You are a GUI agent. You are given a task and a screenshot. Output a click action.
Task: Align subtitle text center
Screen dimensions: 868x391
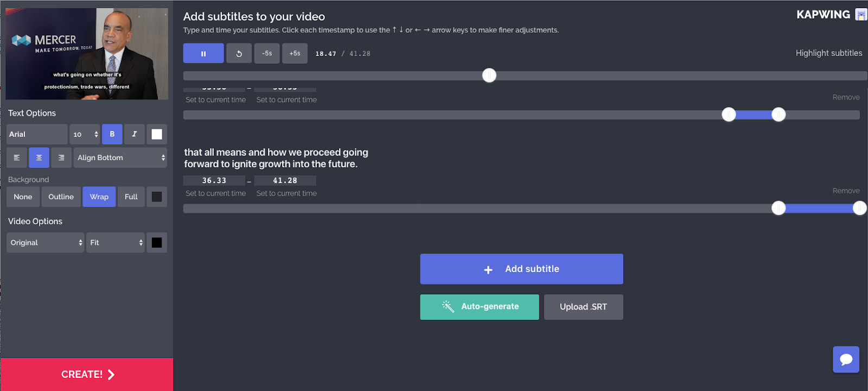click(39, 157)
